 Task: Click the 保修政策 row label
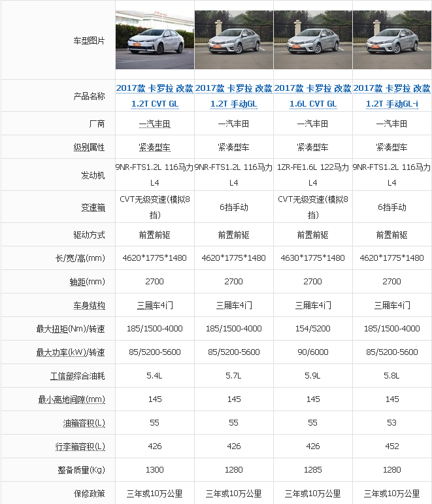(89, 494)
